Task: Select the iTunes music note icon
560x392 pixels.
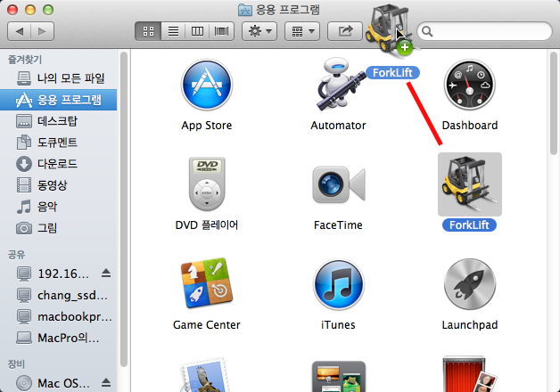Action: (x=339, y=284)
